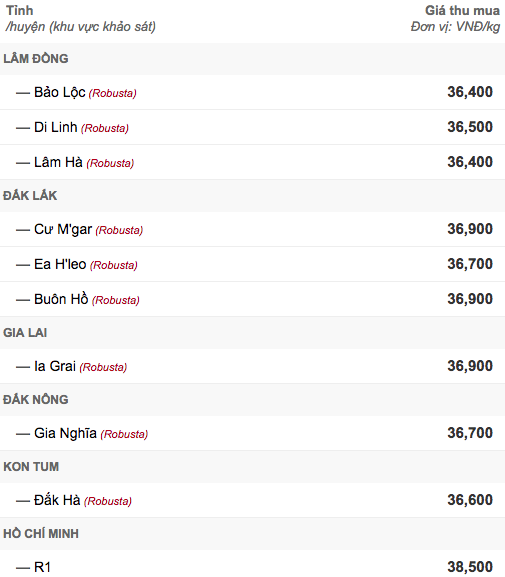Select the Buôn Hồ Robusta row

pyautogui.click(x=252, y=299)
